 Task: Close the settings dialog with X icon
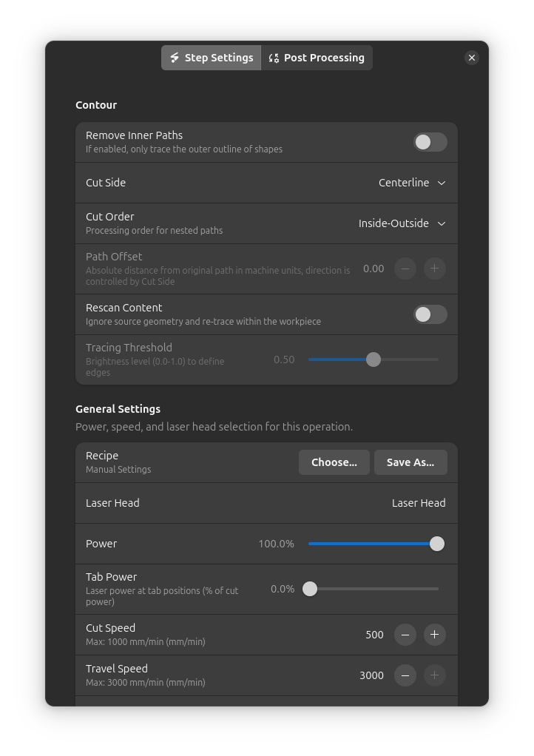coord(472,58)
